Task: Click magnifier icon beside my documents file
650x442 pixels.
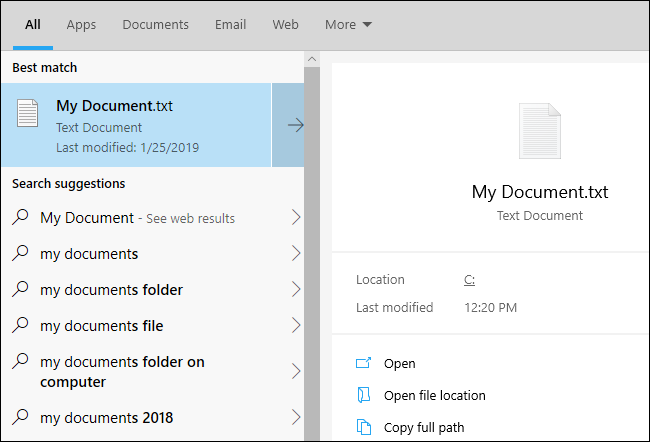Action: click(20, 325)
